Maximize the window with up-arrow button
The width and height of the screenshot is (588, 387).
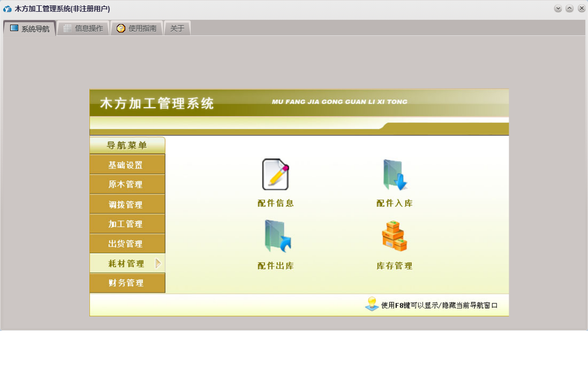click(570, 9)
